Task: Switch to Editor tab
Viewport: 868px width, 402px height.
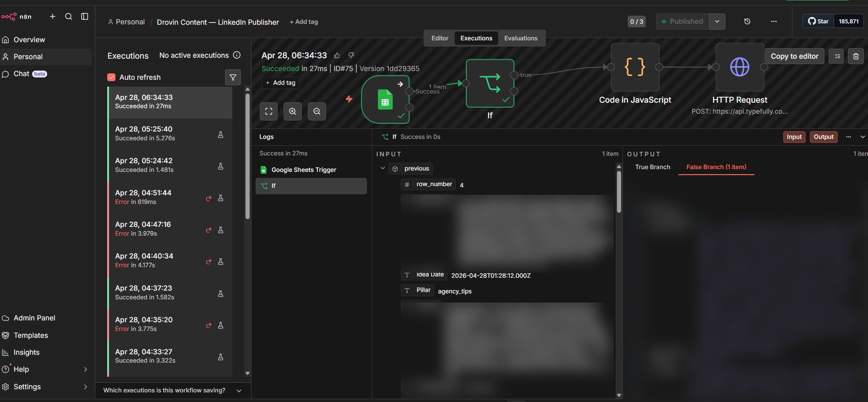Action: (x=440, y=38)
